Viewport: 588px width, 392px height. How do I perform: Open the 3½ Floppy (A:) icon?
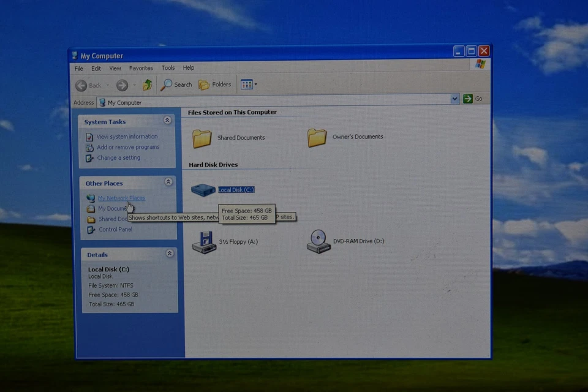(203, 241)
